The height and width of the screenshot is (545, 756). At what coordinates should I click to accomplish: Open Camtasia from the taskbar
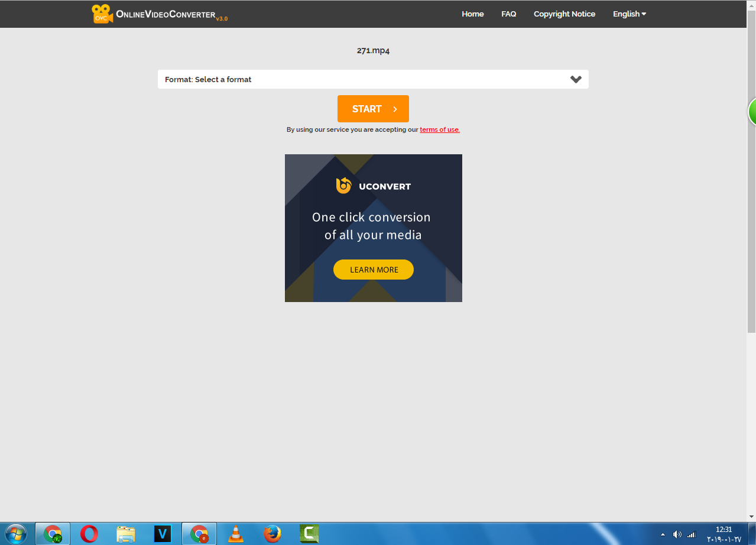click(x=309, y=534)
